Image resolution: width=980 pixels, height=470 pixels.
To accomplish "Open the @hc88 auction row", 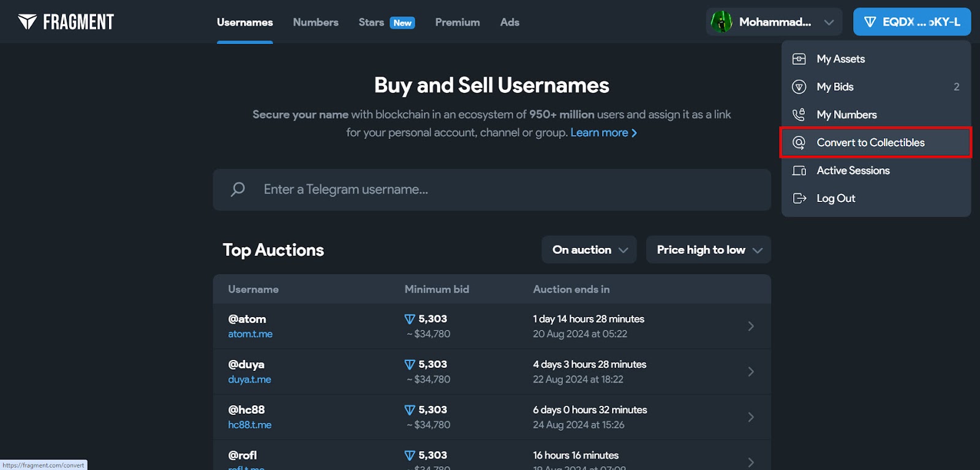I will 492,417.
